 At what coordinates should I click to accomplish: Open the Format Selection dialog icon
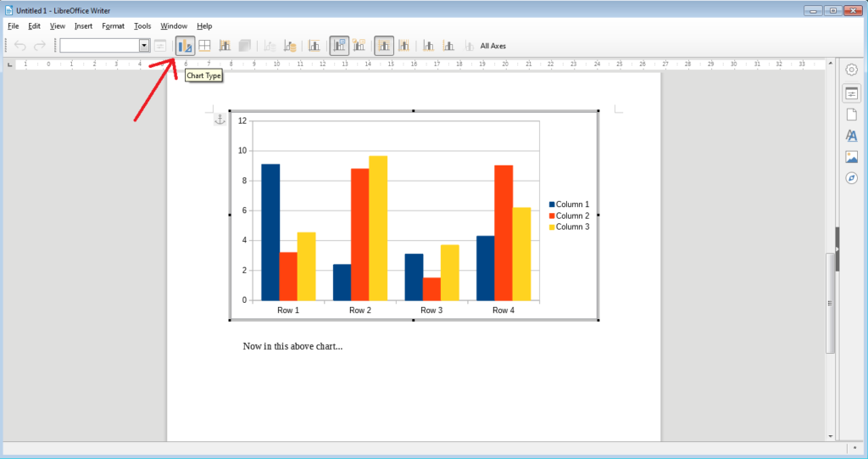tap(160, 46)
